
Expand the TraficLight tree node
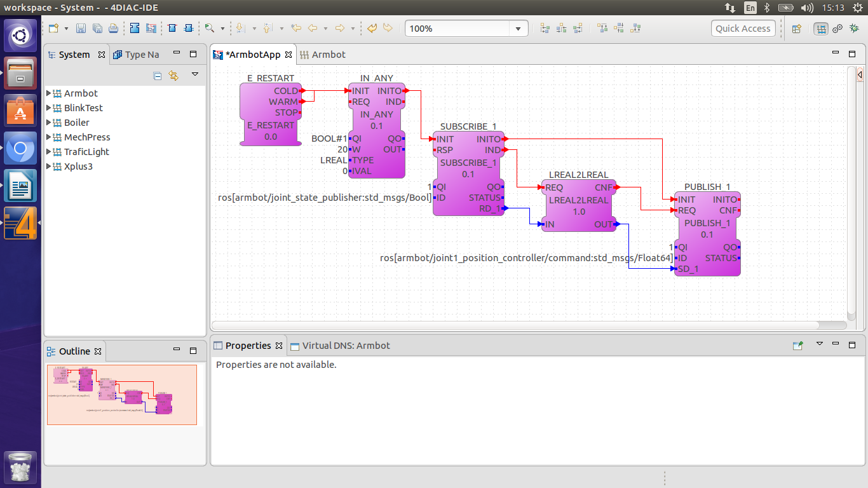[49, 152]
